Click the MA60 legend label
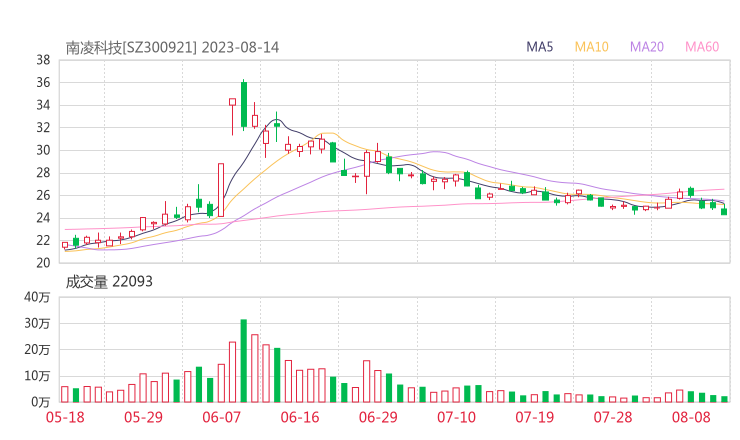Image resolution: width=740 pixels, height=440 pixels. tap(702, 47)
